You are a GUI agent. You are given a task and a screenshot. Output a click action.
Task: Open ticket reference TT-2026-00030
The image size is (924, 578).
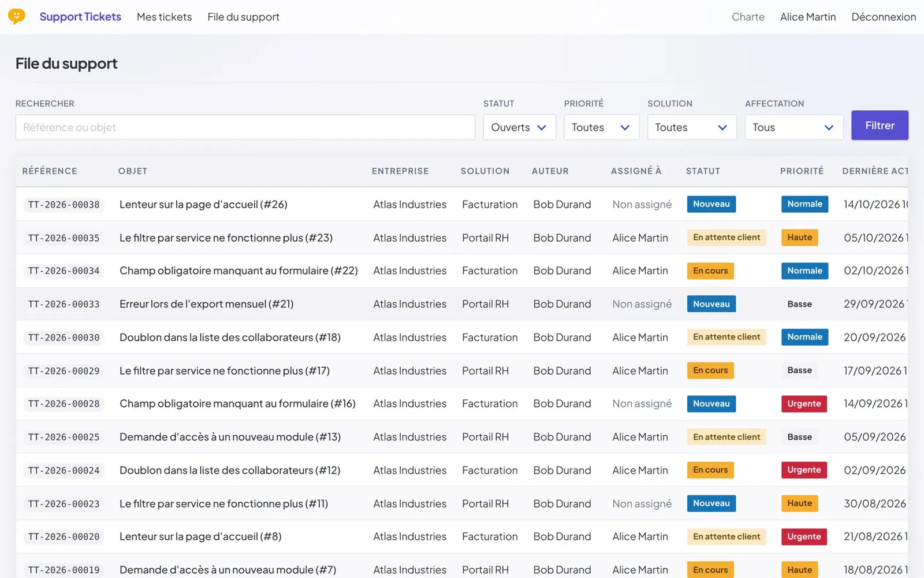point(64,338)
